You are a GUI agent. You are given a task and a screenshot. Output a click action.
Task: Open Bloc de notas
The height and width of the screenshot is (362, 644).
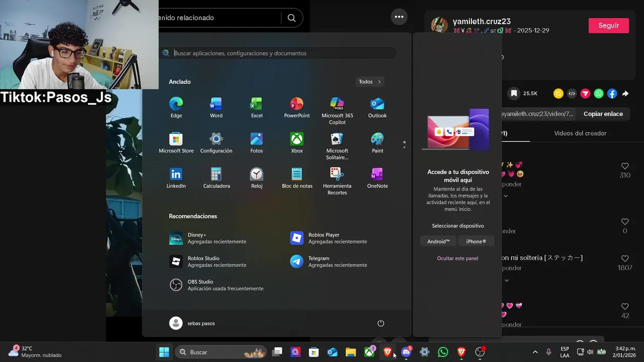[x=297, y=178]
